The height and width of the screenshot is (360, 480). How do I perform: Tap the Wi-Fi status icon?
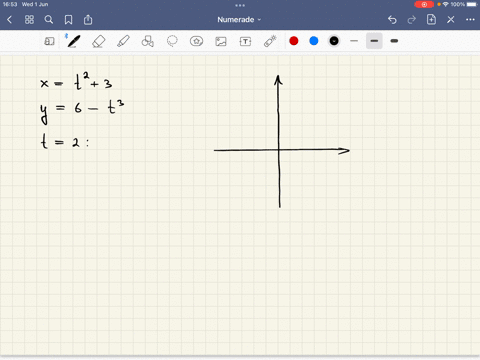point(446,4)
